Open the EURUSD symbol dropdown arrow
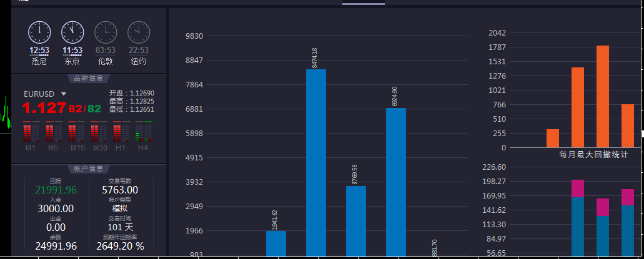644x259 pixels. pos(64,94)
